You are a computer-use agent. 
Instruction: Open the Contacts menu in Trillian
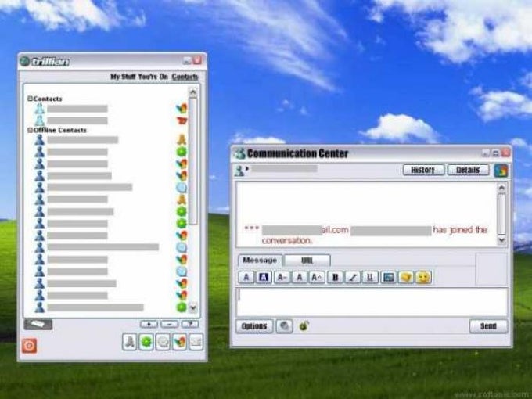[x=185, y=77]
